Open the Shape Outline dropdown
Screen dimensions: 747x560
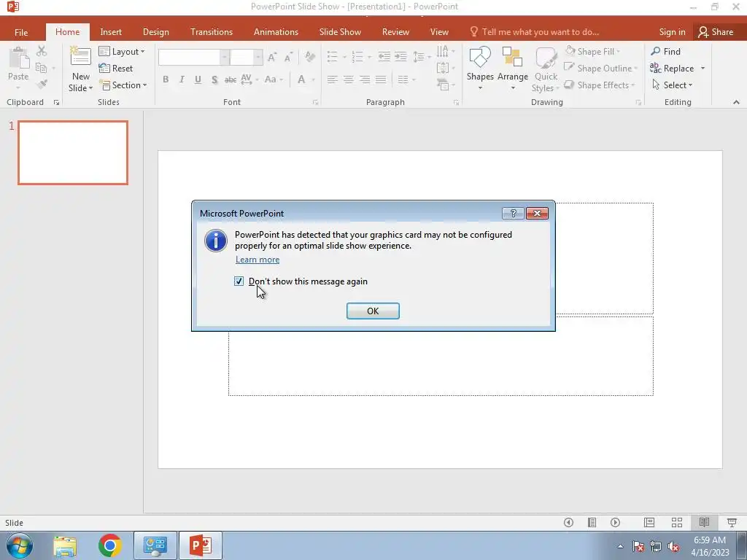click(601, 68)
